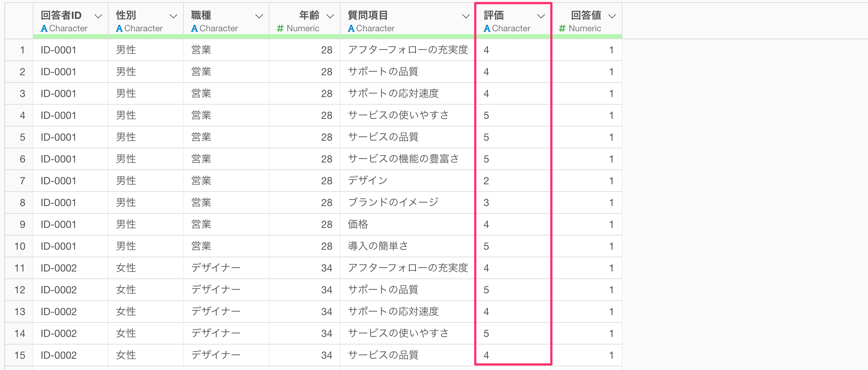Select the 質問項目 column header title
Screen dimensions: 868x370
pos(368,15)
